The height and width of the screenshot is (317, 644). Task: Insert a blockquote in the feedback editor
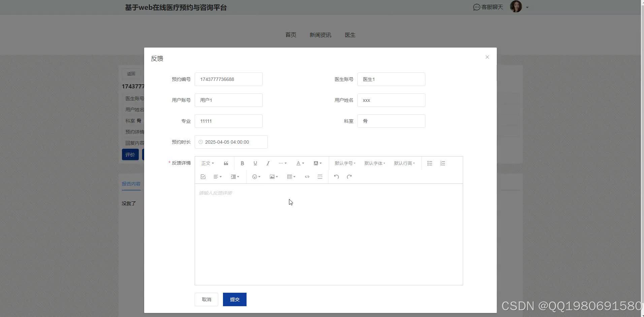[x=226, y=163]
